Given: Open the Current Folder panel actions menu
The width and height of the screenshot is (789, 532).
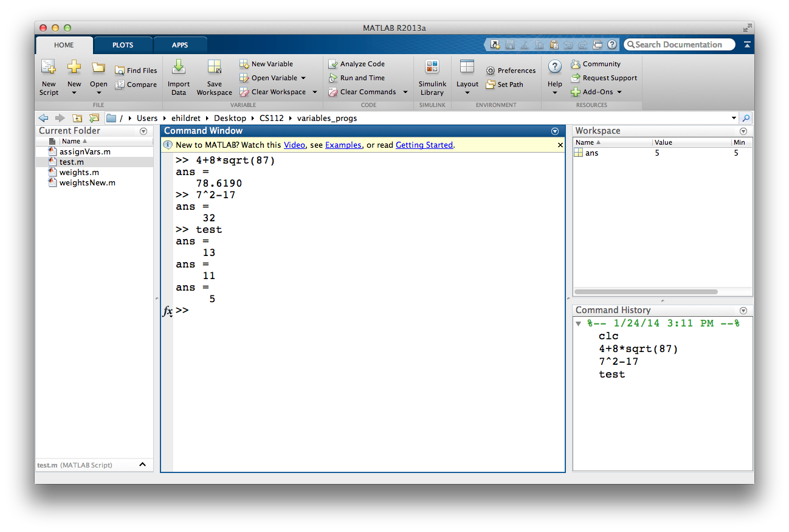Looking at the screenshot, I should pos(143,131).
